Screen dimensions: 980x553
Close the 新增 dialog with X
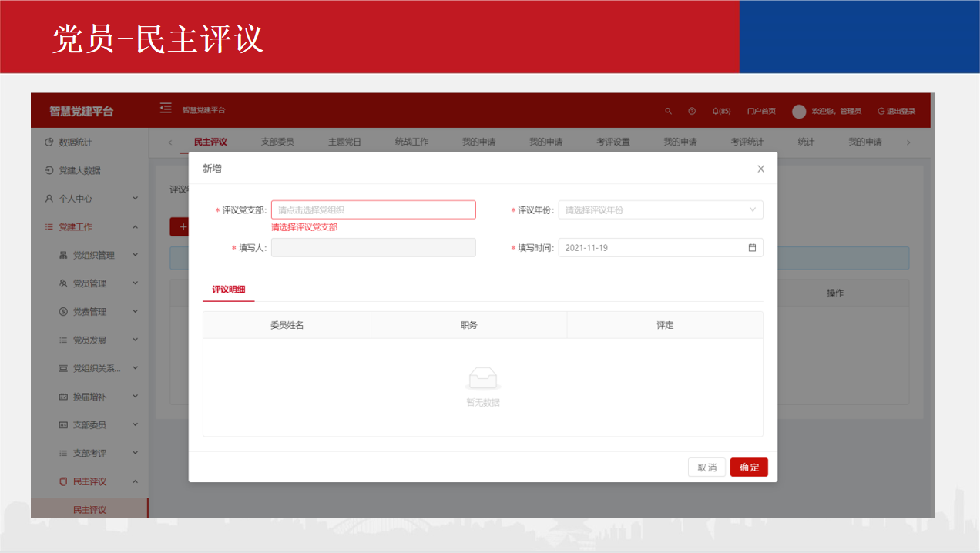coord(760,169)
